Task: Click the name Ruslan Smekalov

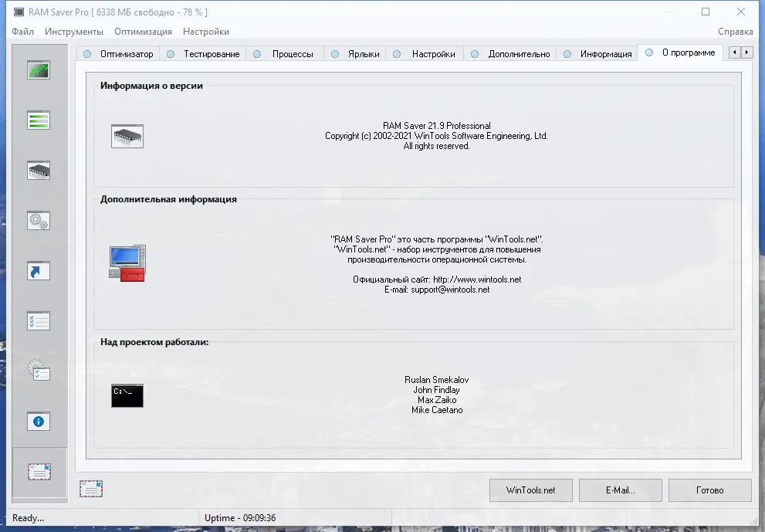Action: pyautogui.click(x=437, y=380)
